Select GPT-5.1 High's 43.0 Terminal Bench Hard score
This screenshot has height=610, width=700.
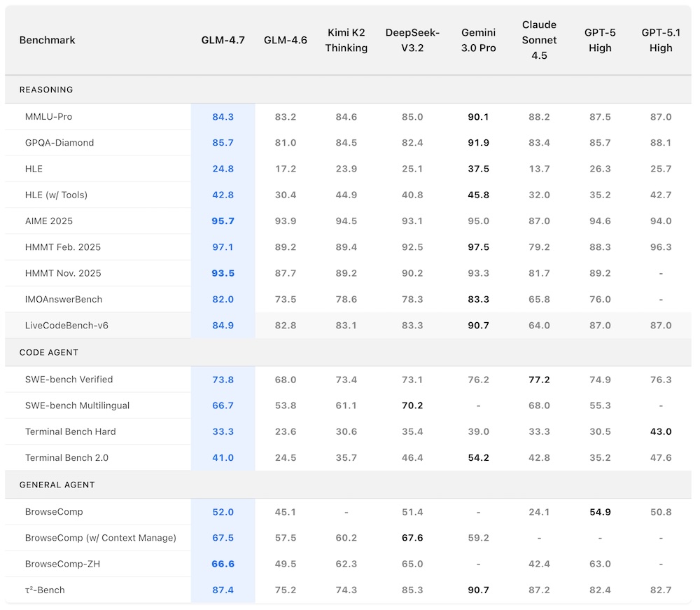point(660,431)
